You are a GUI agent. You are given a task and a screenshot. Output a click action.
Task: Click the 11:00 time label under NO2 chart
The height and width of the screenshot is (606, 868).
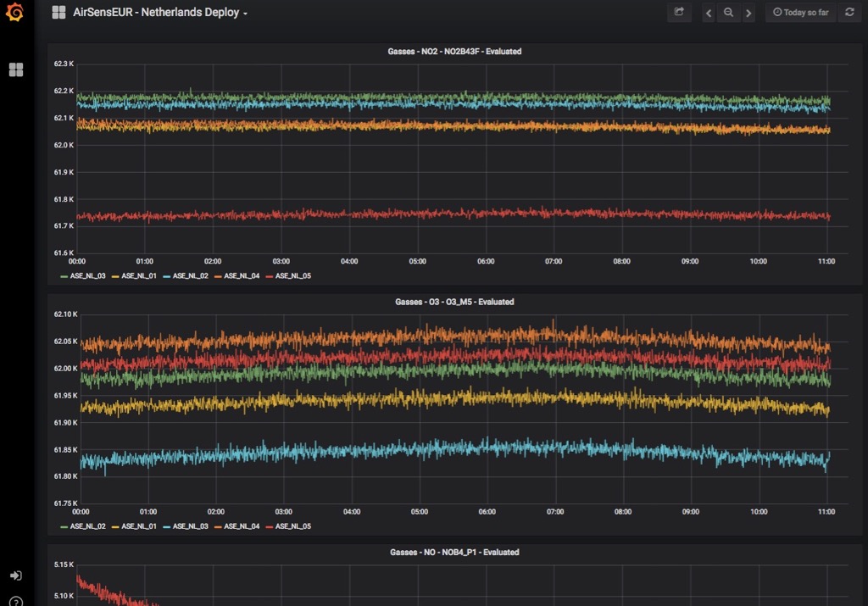click(x=826, y=261)
